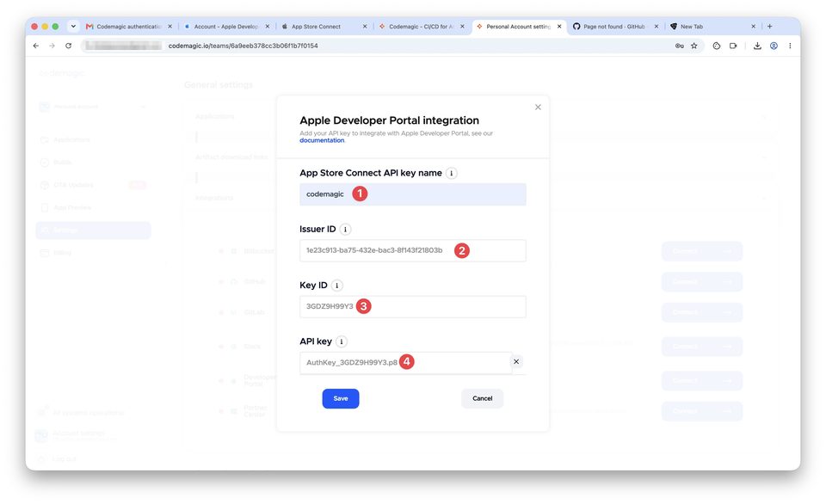Click the address bar URL
Viewport: 826px width, 504px height.
pyautogui.click(x=243, y=46)
